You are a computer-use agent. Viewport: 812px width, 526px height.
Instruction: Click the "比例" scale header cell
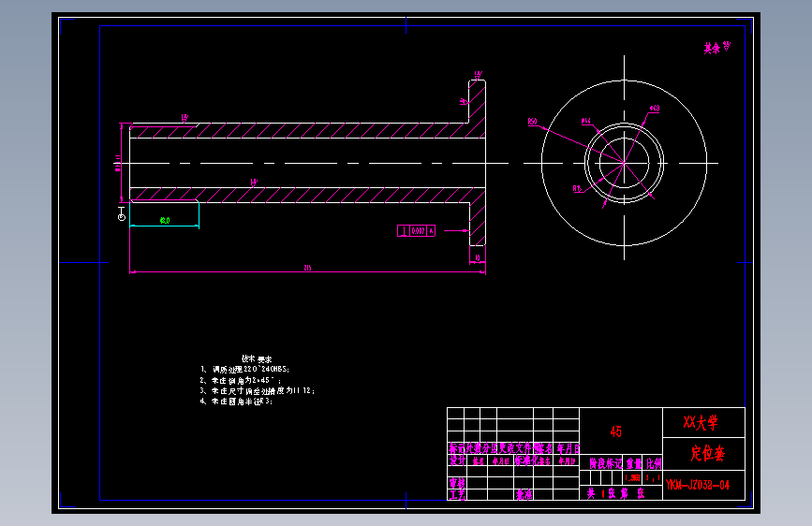(x=654, y=463)
